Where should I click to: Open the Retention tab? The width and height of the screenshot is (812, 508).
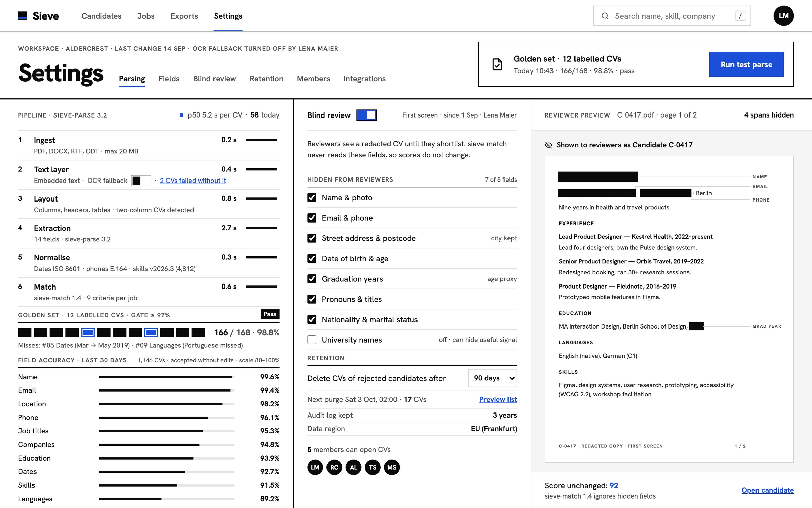(x=266, y=79)
